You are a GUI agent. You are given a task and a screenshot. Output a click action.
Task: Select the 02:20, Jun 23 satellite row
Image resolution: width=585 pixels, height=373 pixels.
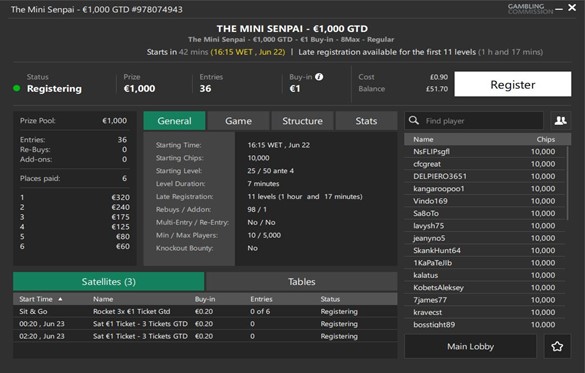pos(205,336)
